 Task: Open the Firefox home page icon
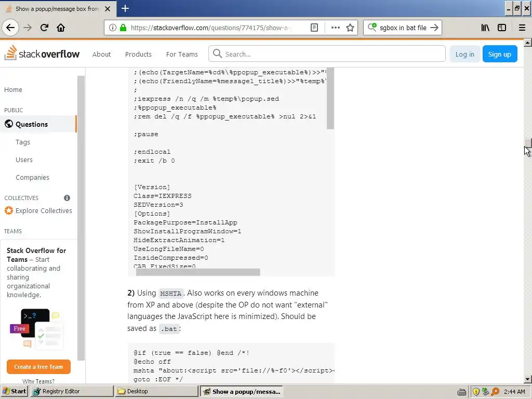click(x=61, y=28)
